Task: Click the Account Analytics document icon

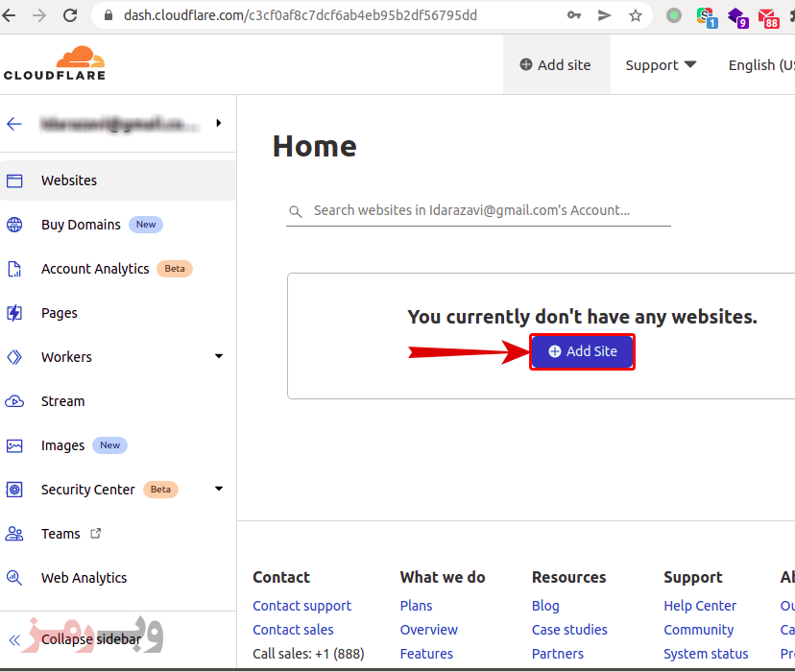Action: 14,269
